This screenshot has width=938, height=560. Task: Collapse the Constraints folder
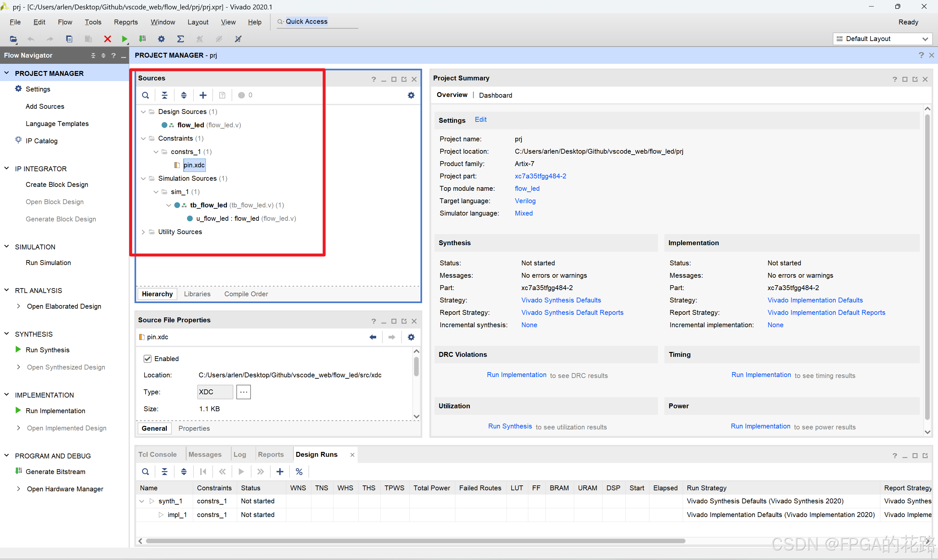pyautogui.click(x=143, y=138)
